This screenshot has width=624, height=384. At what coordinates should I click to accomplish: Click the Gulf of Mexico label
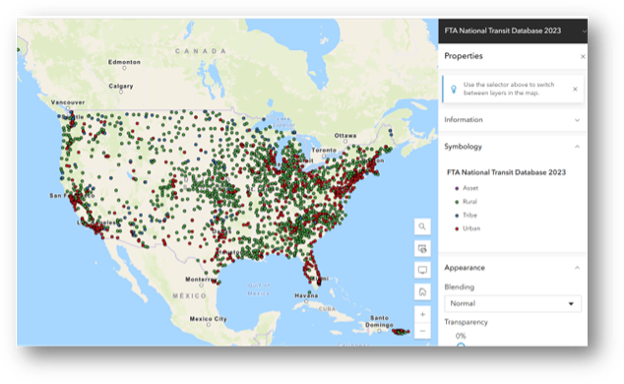pyautogui.click(x=259, y=289)
